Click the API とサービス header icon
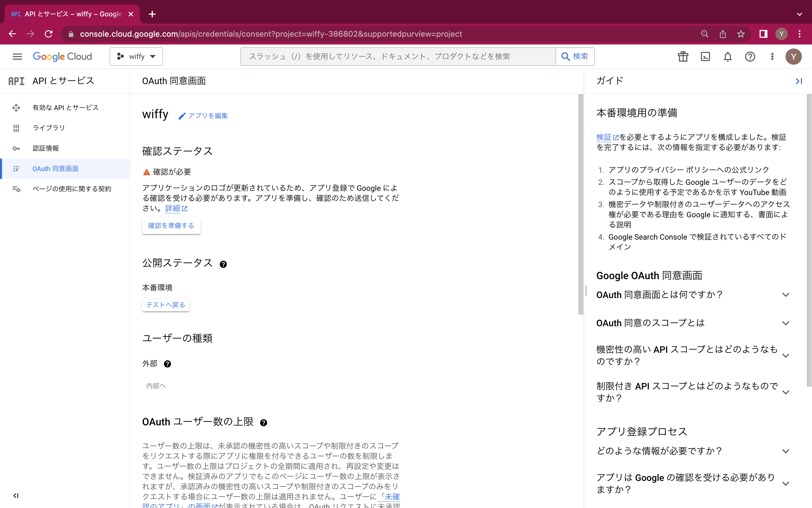The height and width of the screenshot is (508, 812). (x=16, y=81)
